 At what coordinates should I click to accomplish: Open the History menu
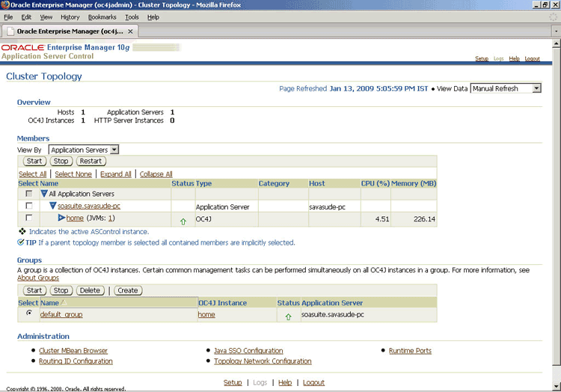click(x=70, y=16)
